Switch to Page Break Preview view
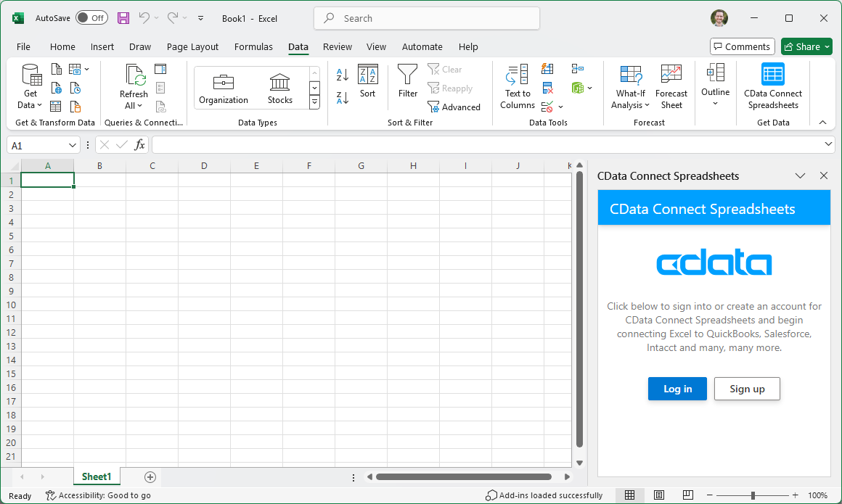 coord(687,495)
